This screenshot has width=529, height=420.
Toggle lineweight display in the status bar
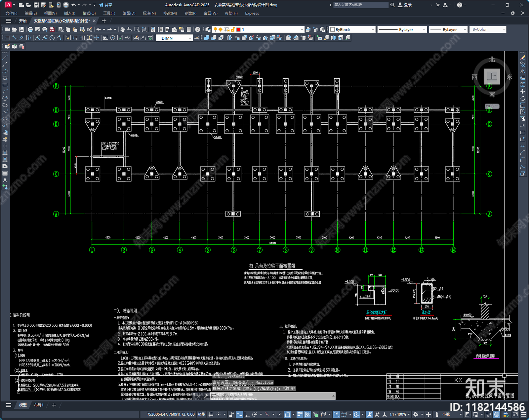coord(300,414)
